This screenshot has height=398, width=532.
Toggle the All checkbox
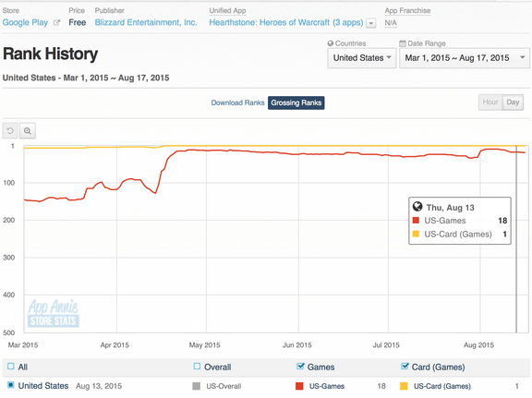11,367
